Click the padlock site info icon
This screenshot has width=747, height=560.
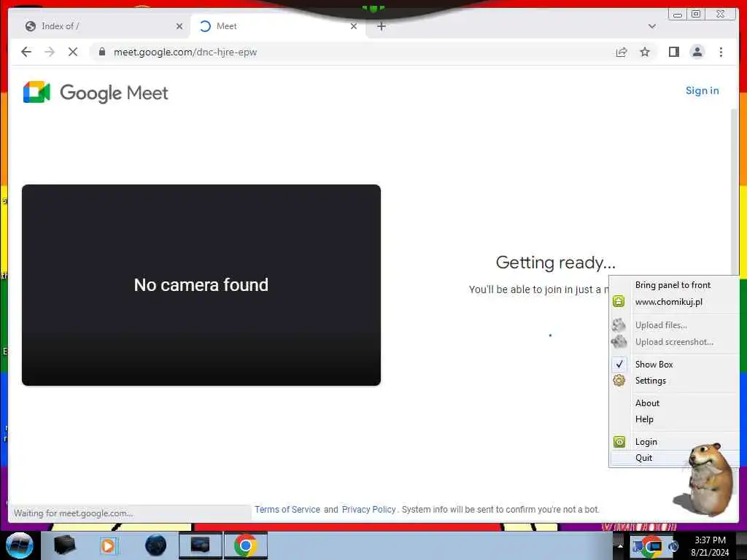coord(102,52)
